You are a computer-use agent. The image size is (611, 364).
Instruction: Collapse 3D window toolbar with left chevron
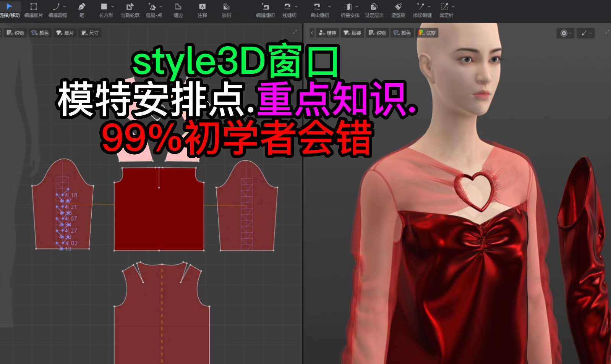pos(312,33)
